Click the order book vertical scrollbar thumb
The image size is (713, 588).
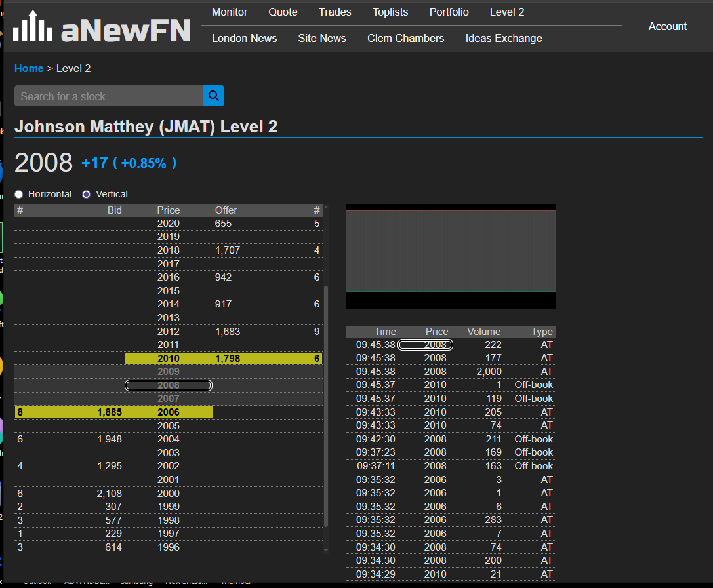pos(326,406)
